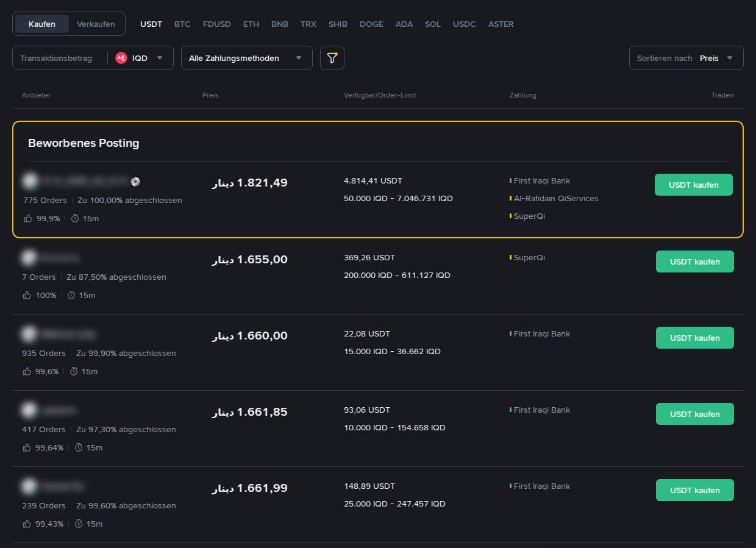
Task: Click 22,08 USDT available amount
Action: [x=367, y=333]
